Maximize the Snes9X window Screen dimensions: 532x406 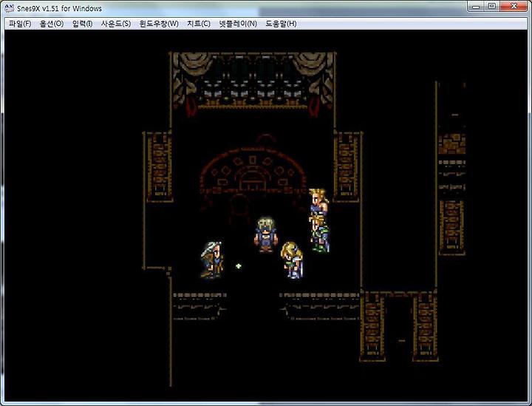tap(491, 7)
